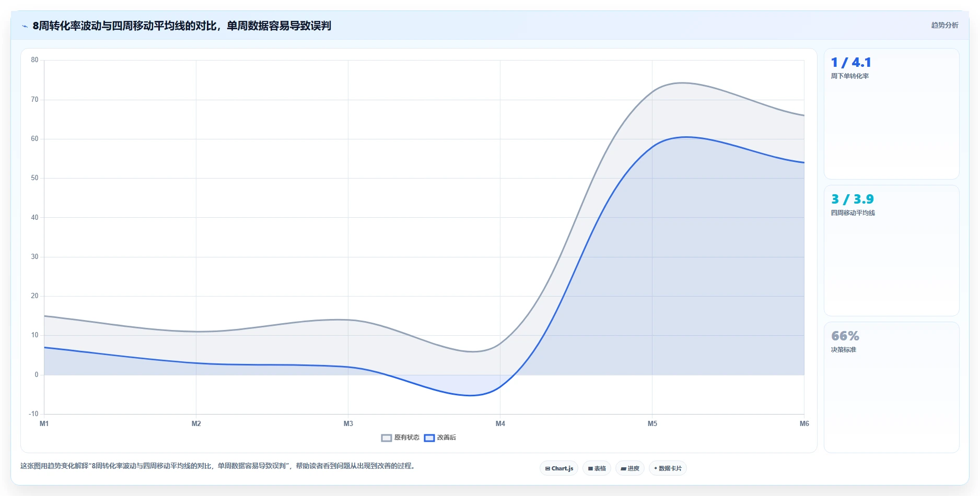This screenshot has height=496, width=980.
Task: Click the M6 x-axis label
Action: (x=804, y=423)
